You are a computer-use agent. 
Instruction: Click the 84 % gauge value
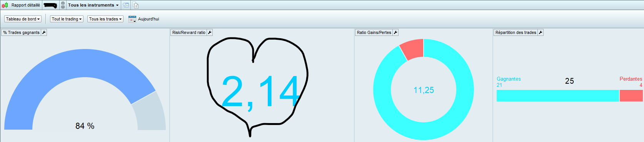pyautogui.click(x=85, y=126)
